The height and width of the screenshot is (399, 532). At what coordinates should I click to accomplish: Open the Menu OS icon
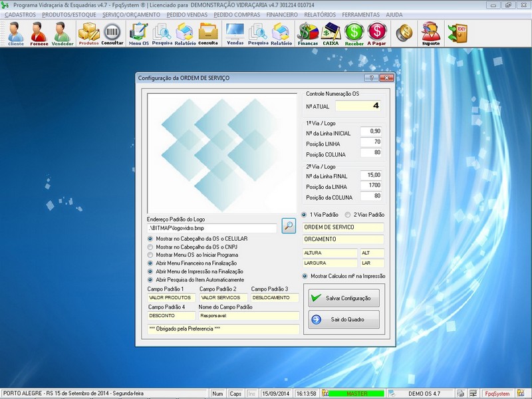(139, 33)
